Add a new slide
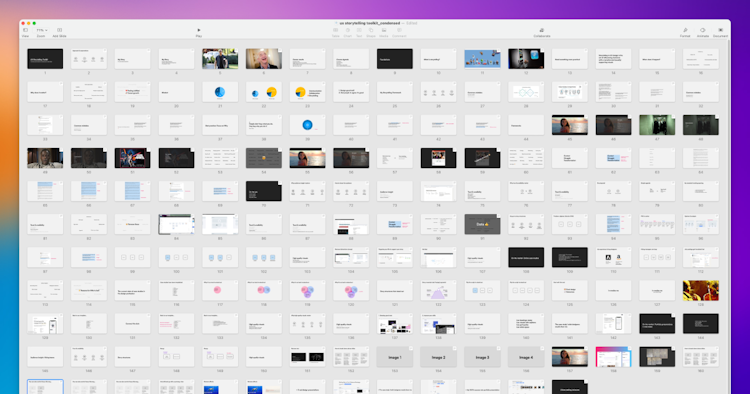Viewport: 750px width, 394px height. click(x=59, y=32)
